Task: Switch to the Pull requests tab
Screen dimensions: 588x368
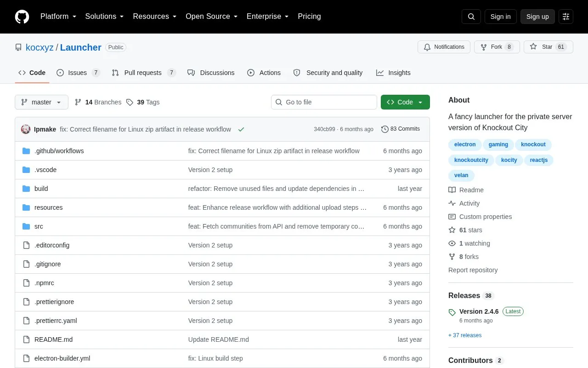Action: (x=144, y=73)
